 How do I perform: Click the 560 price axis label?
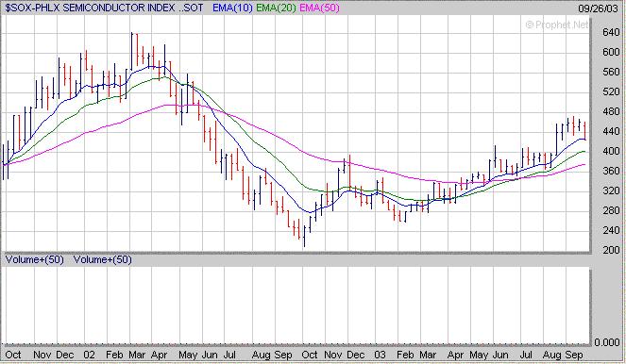(x=611, y=72)
